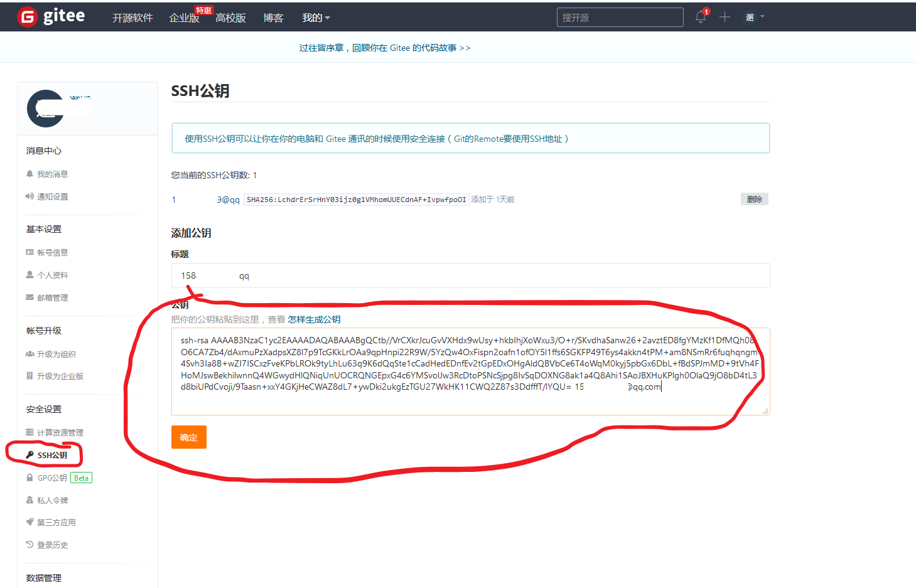Viewport: 916px width, 588px height.
Task: Open the Gitee 代码故事 banner link
Action: (385, 48)
